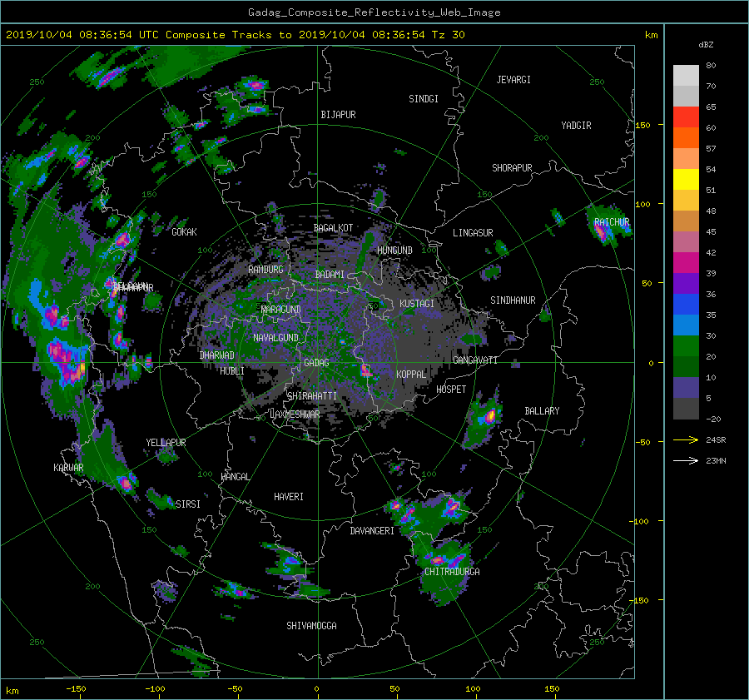Click the BALLARY label
The image size is (749, 700).
click(542, 411)
